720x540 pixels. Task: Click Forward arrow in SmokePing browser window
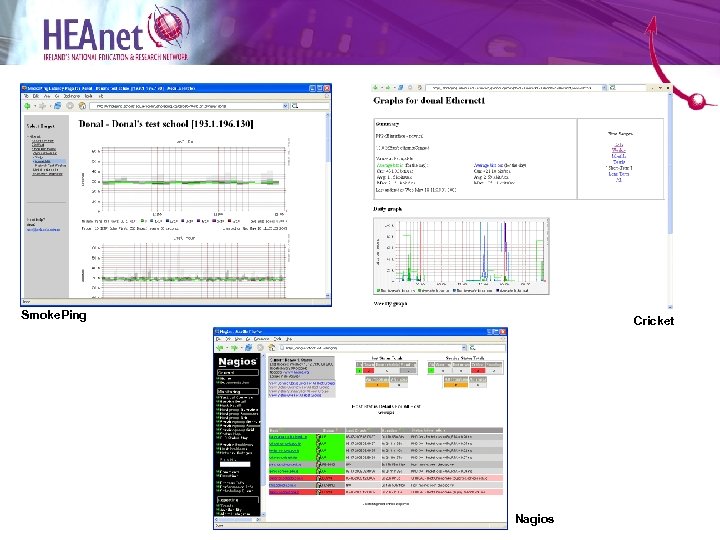42,106
